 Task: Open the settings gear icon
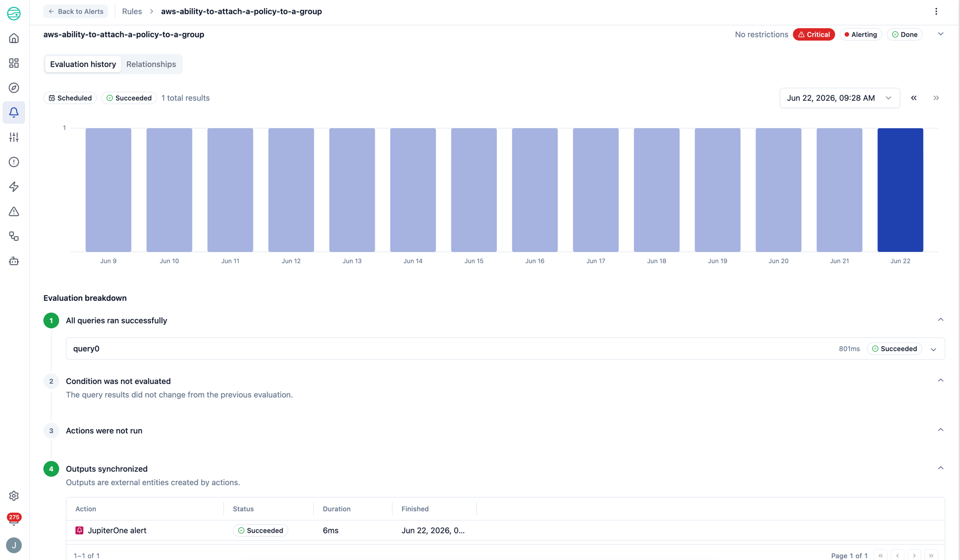click(14, 496)
